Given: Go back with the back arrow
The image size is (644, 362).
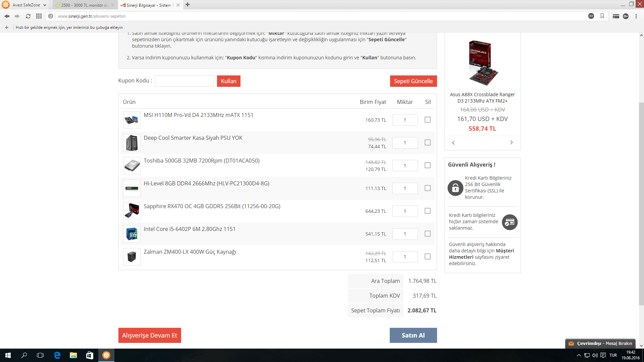Looking at the screenshot, I should pyautogui.click(x=7, y=16).
